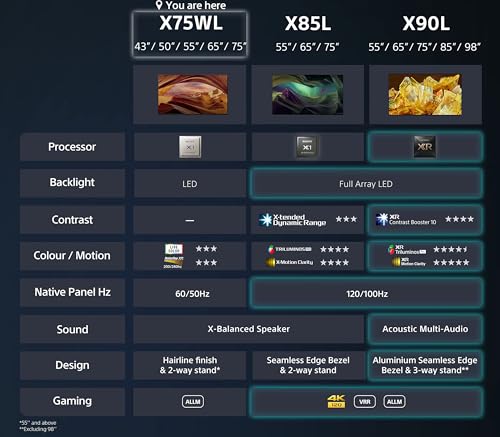Click the 4K 120 gaming badge
Viewport: 500px width, 437px height.
point(336,401)
